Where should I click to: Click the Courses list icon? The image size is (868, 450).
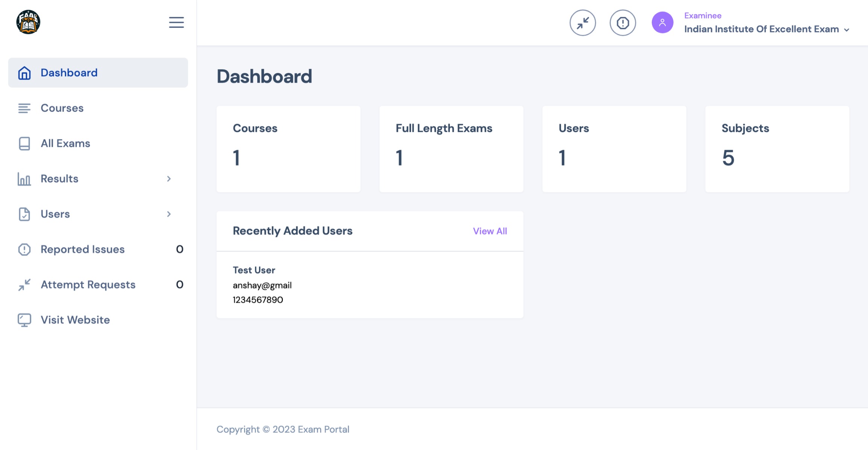click(24, 108)
